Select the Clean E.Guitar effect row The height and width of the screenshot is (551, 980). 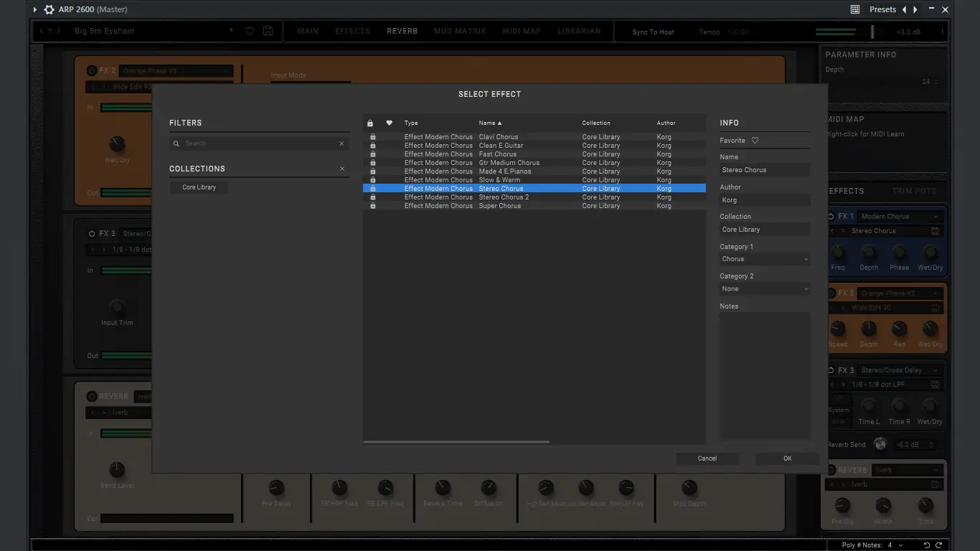tap(534, 146)
